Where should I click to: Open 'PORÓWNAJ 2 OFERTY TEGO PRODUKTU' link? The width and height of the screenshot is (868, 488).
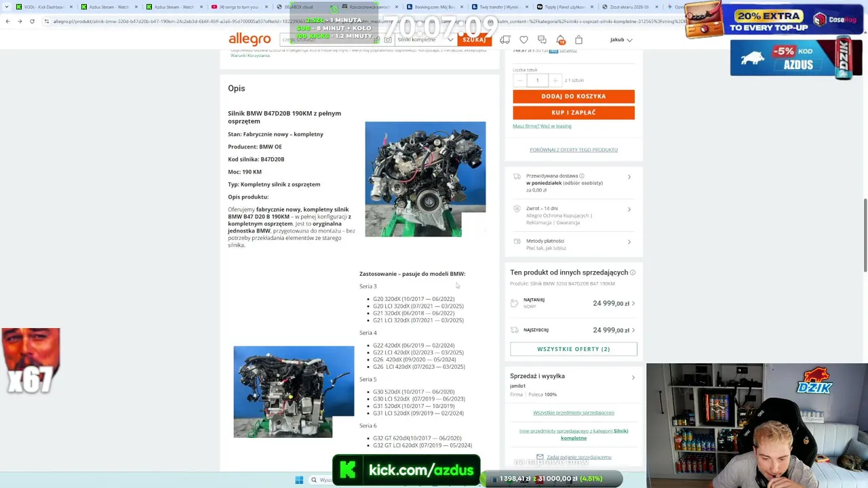(x=574, y=150)
